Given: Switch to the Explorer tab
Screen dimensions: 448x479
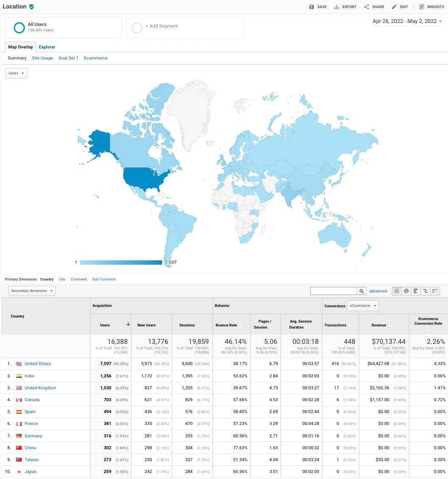Looking at the screenshot, I should [47, 47].
